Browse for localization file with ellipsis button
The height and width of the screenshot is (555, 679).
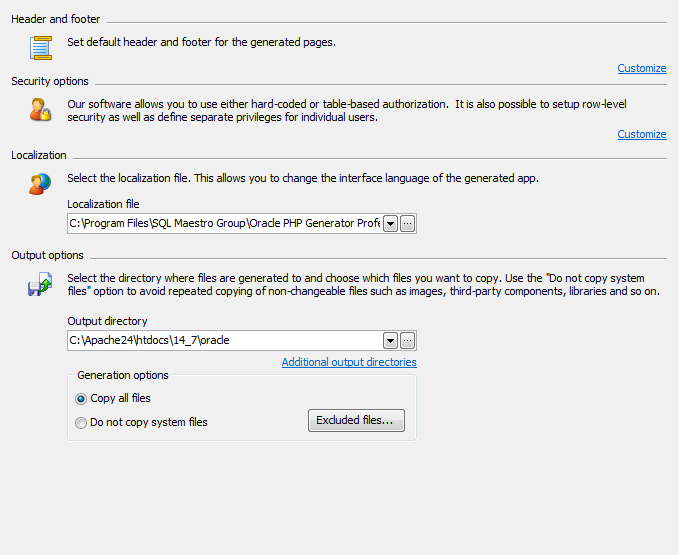[x=407, y=224]
